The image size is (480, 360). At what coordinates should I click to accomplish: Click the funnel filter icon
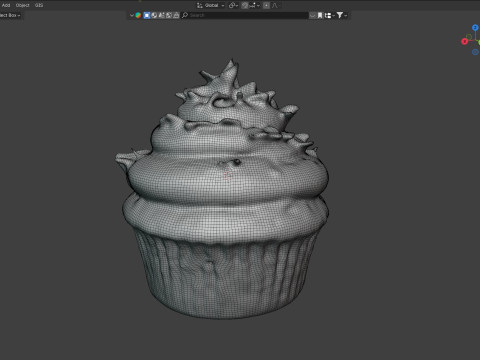click(x=340, y=15)
